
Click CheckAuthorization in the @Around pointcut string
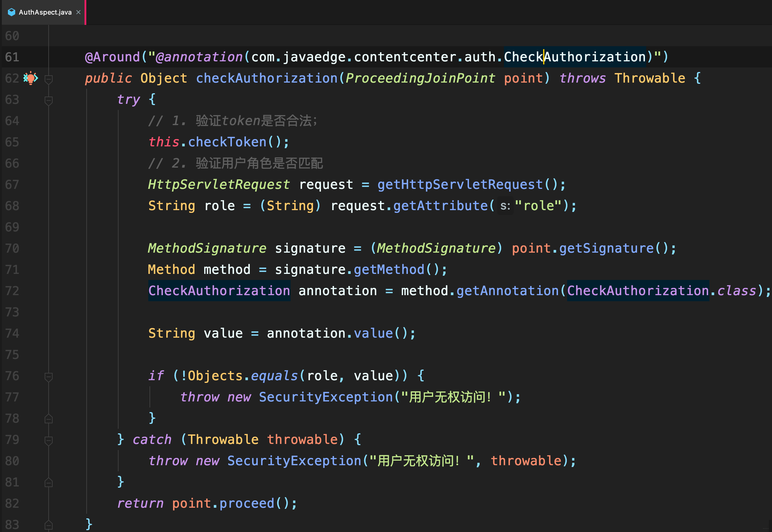tap(575, 57)
